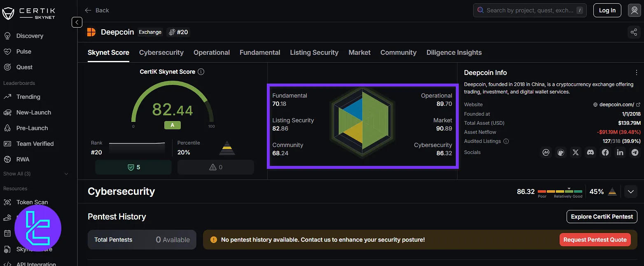The image size is (644, 266).
Task: Switch to the Cybersecurity tab
Action: click(161, 53)
